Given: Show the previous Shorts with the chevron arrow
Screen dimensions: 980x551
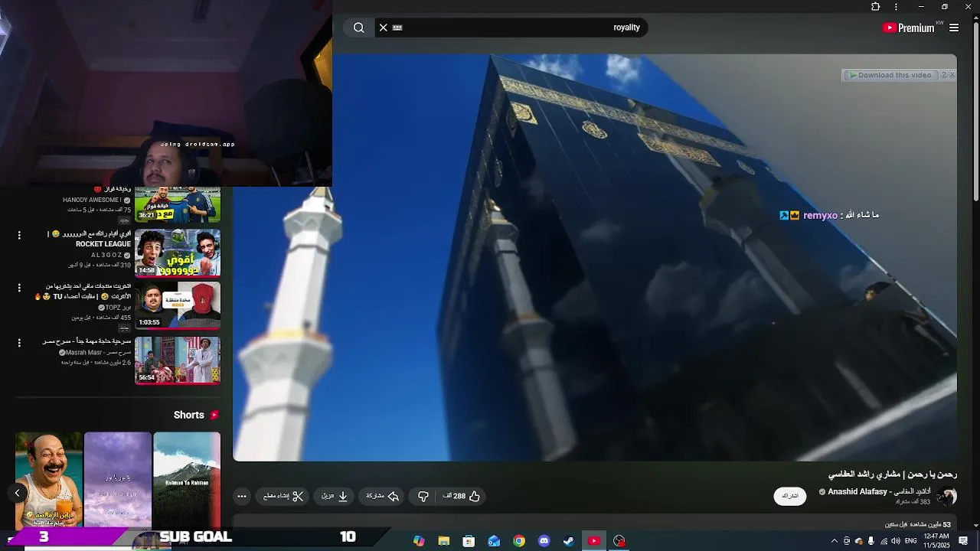Looking at the screenshot, I should point(17,494).
